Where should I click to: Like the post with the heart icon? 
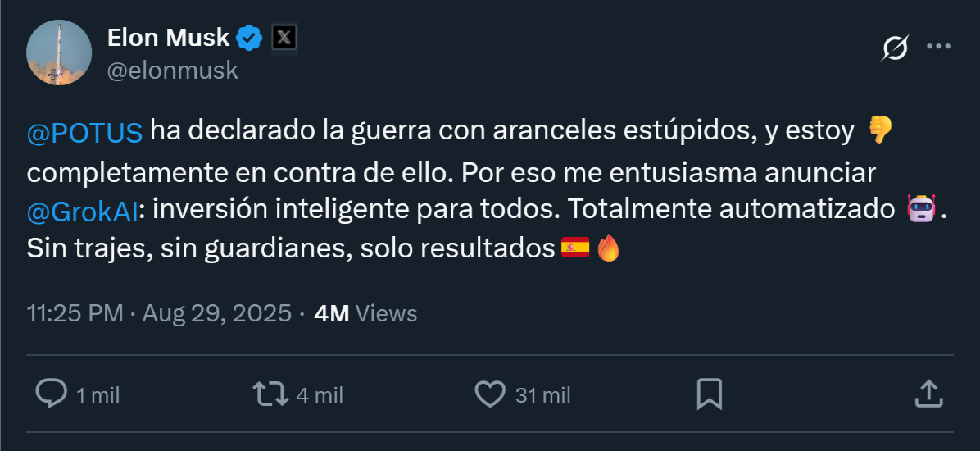(x=490, y=394)
